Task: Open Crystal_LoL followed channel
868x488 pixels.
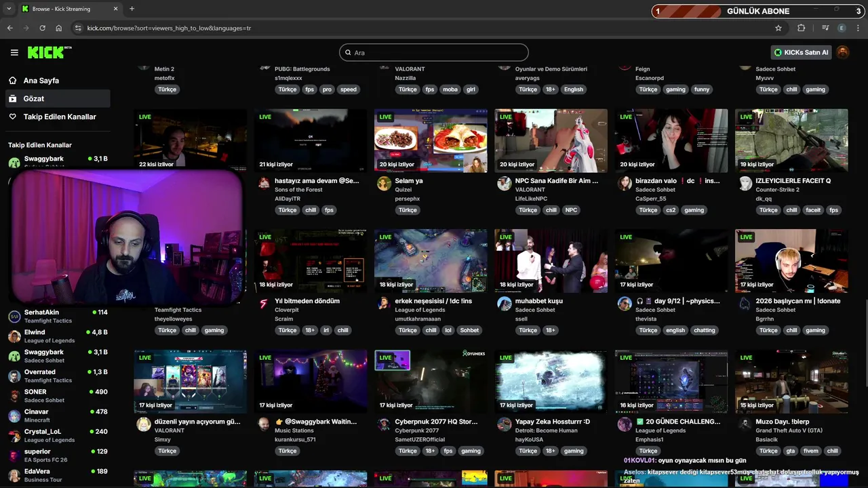Action: point(58,435)
